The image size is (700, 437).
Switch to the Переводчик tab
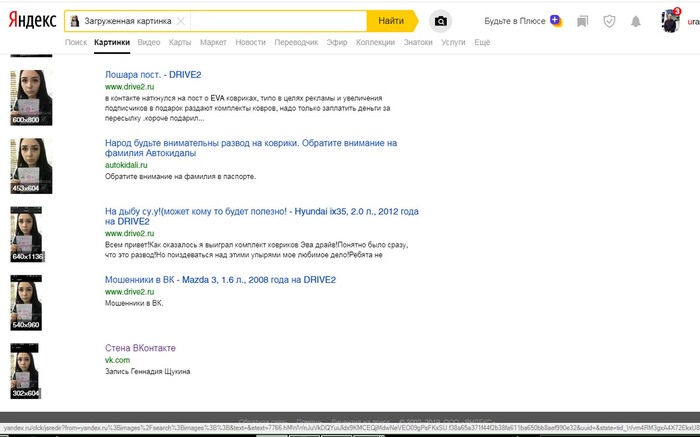pyautogui.click(x=296, y=42)
